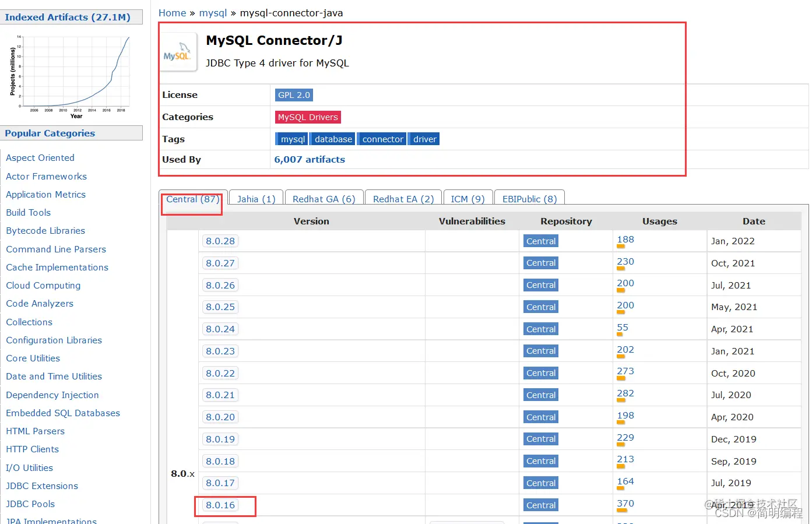Image resolution: width=812 pixels, height=524 pixels.
Task: Switch to the Central (87) tab
Action: click(192, 199)
